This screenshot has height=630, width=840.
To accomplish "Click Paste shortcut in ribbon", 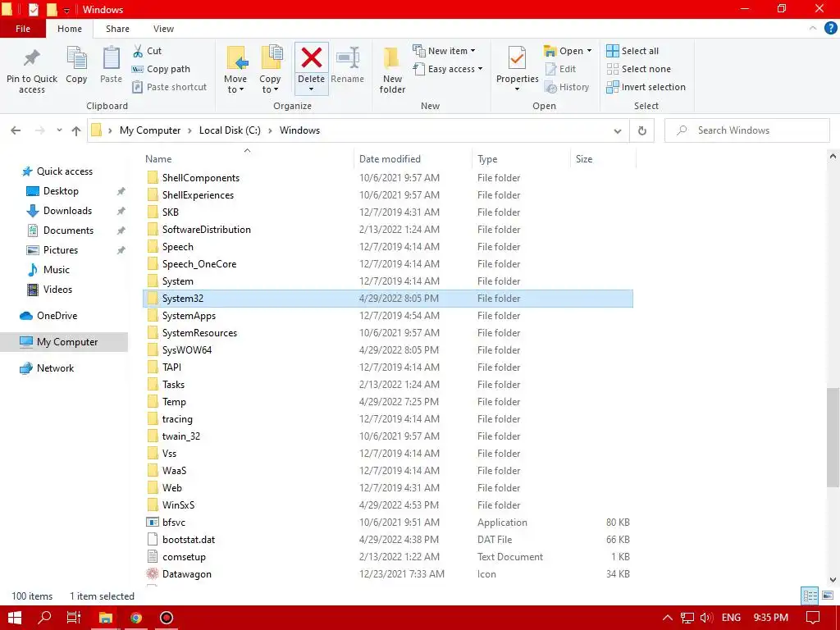I will (x=169, y=87).
